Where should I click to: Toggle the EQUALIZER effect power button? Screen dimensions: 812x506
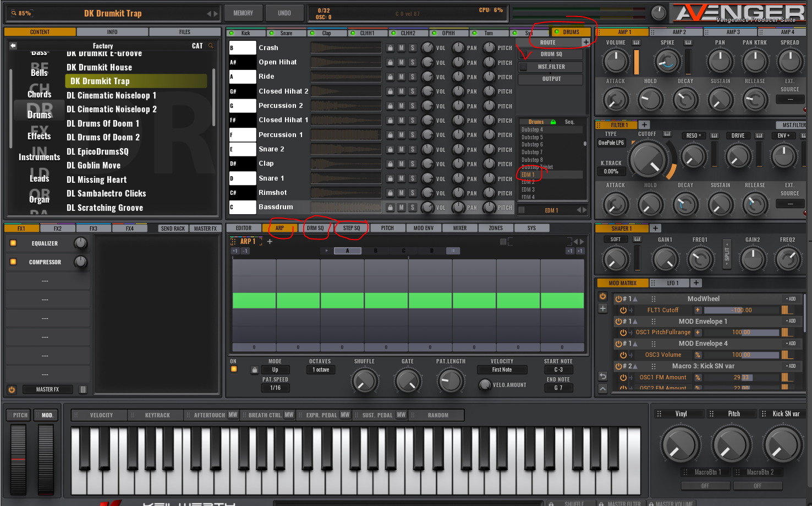(13, 243)
